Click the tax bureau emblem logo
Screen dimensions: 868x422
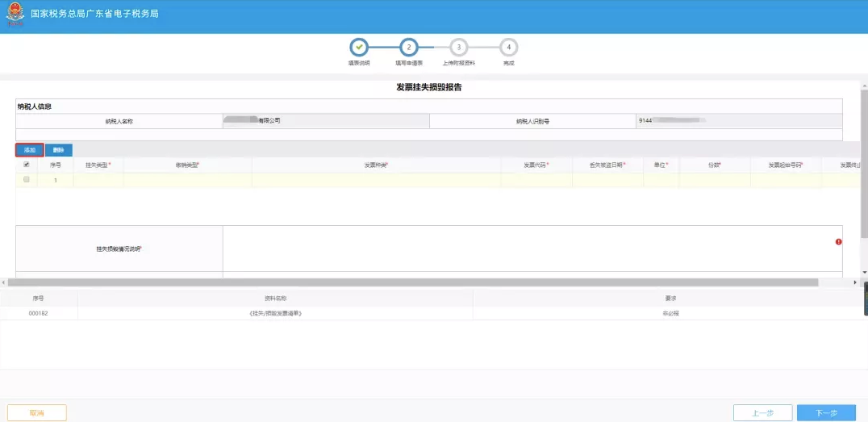pos(15,15)
